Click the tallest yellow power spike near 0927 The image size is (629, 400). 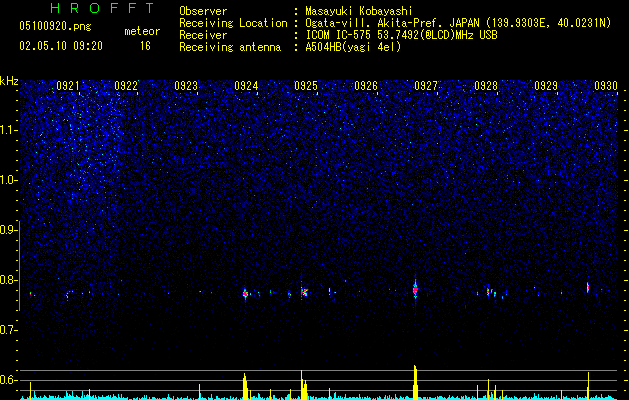(415, 382)
